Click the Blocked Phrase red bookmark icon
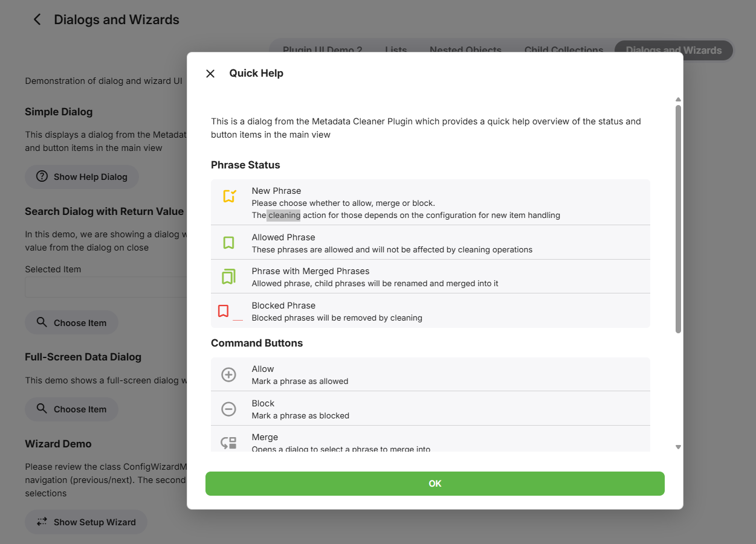The width and height of the screenshot is (756, 544). 223,311
